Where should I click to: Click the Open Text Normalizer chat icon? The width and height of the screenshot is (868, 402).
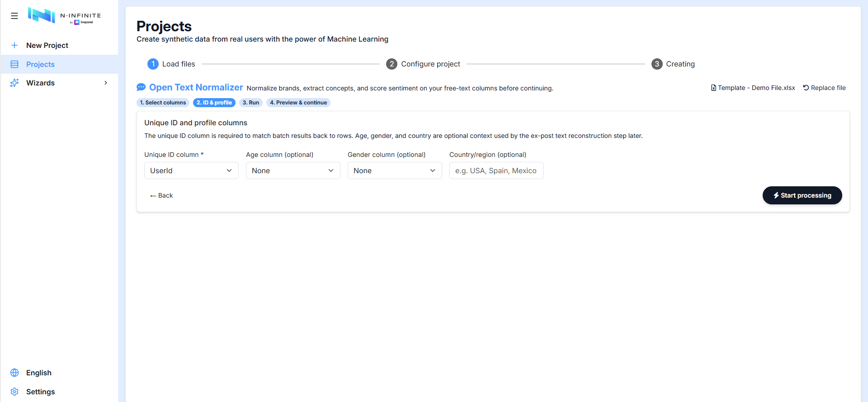[141, 87]
